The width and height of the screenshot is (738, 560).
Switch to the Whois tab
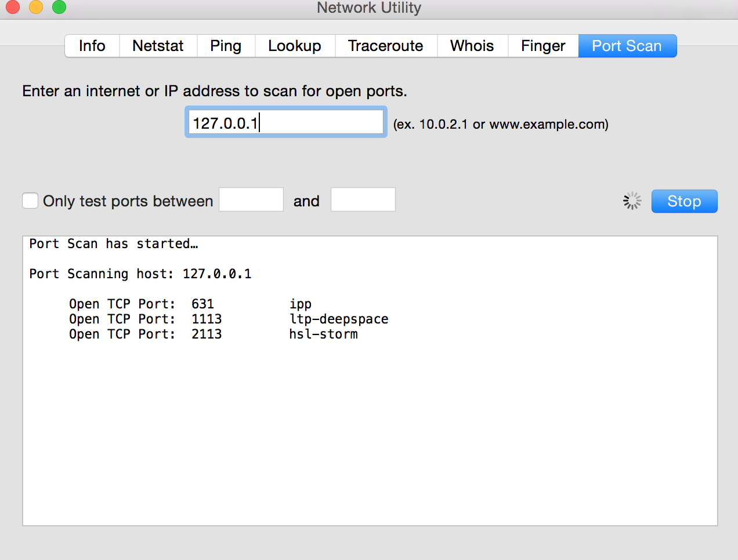(472, 46)
